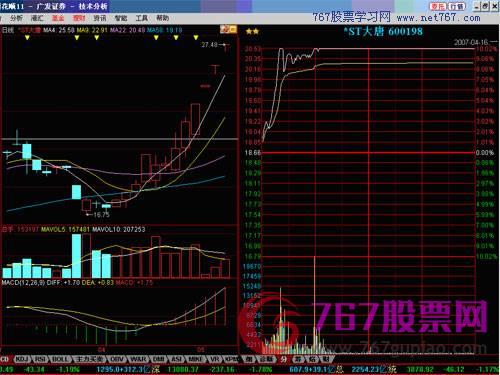500x375 pixels.
Task: Click the tallest cyan volume bar
Action: (76, 256)
